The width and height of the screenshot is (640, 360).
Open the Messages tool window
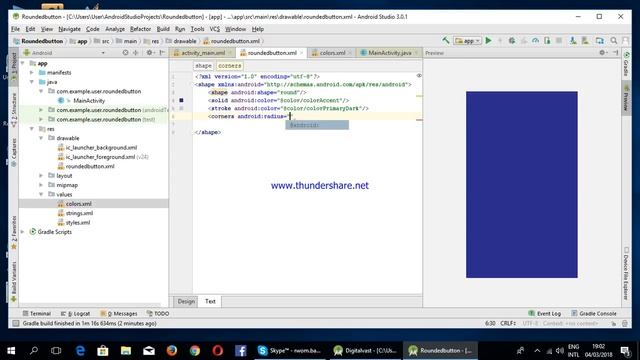coord(119,313)
